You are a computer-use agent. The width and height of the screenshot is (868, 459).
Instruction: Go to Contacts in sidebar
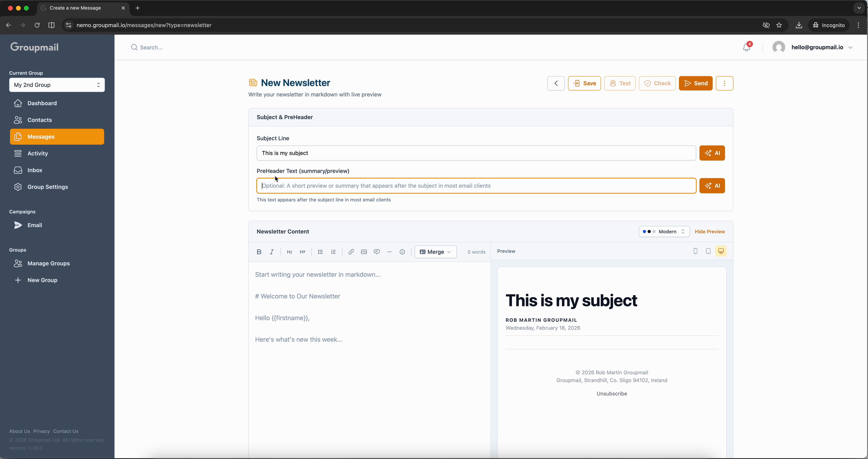(x=39, y=120)
